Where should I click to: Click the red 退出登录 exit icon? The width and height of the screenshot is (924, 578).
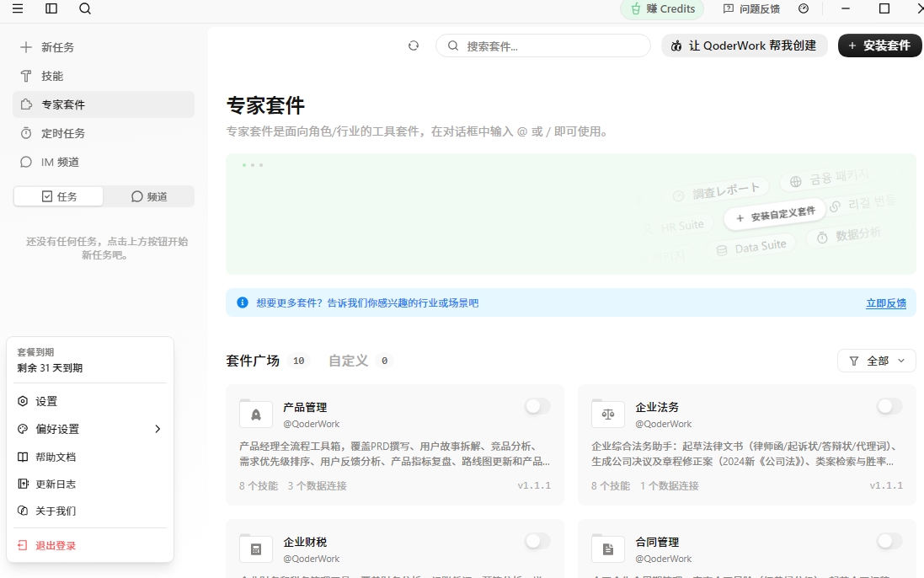tap(23, 546)
